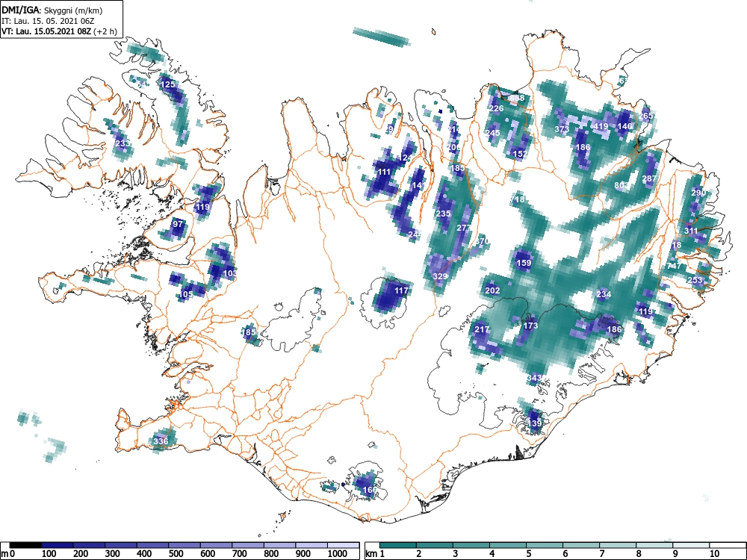The width and height of the screenshot is (747, 560).
Task: Click the 234 visibility value
Action: coord(604,294)
